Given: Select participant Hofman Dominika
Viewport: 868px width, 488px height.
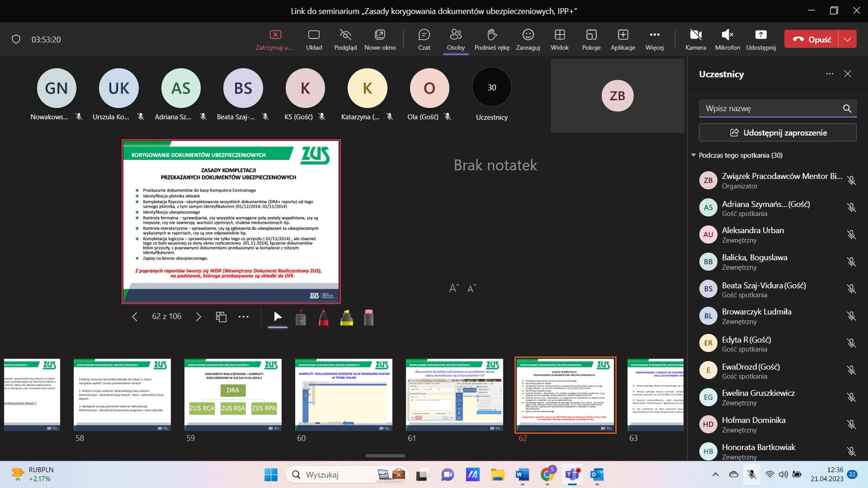Looking at the screenshot, I should tap(777, 425).
